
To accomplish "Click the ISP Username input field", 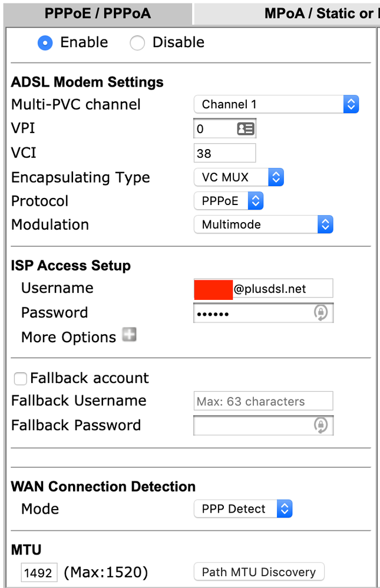I will pos(282,289).
